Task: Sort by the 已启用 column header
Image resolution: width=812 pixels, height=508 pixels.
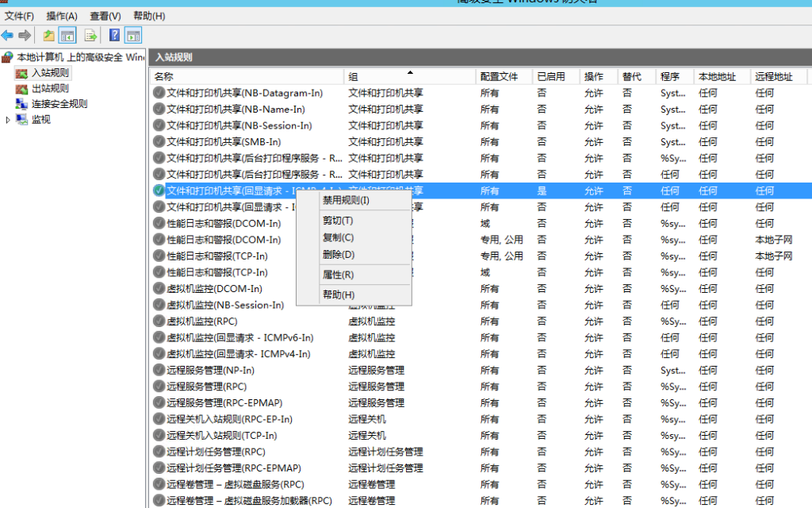Action: [x=550, y=76]
